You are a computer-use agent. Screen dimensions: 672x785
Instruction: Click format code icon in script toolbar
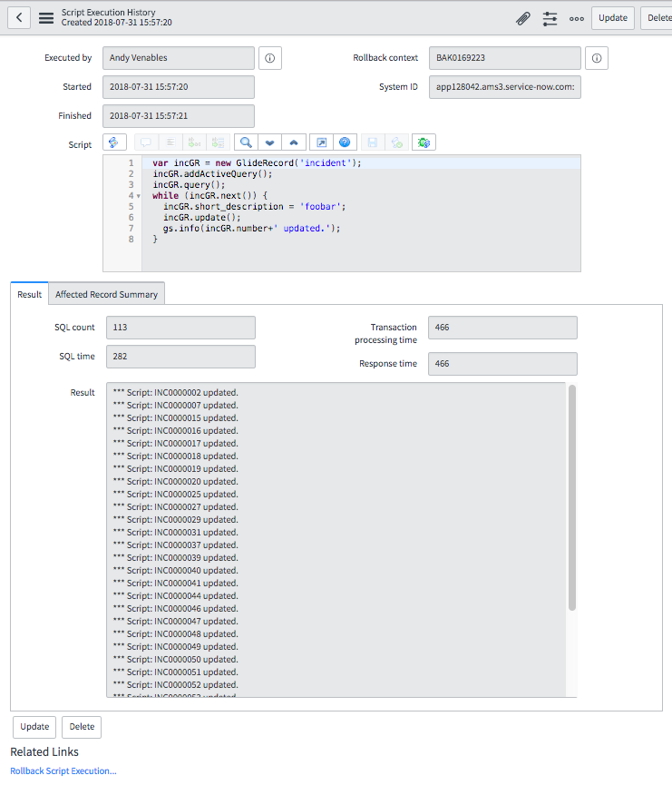pos(170,142)
